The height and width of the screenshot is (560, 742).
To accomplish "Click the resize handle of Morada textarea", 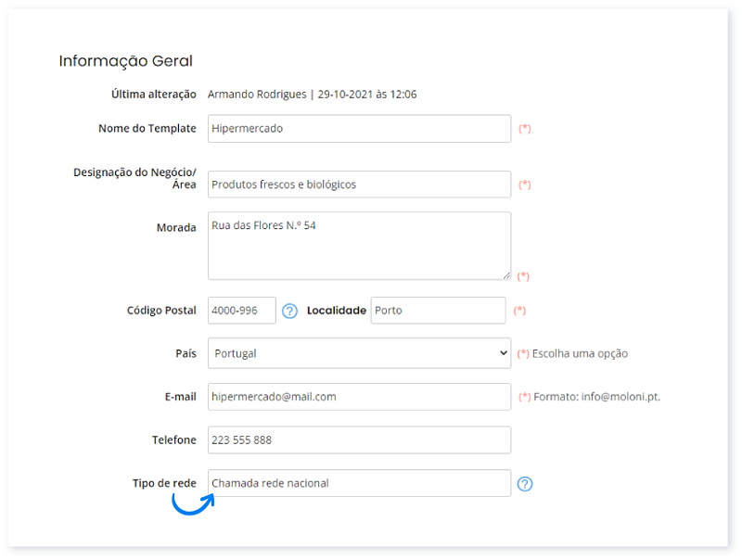I will pos(506,275).
